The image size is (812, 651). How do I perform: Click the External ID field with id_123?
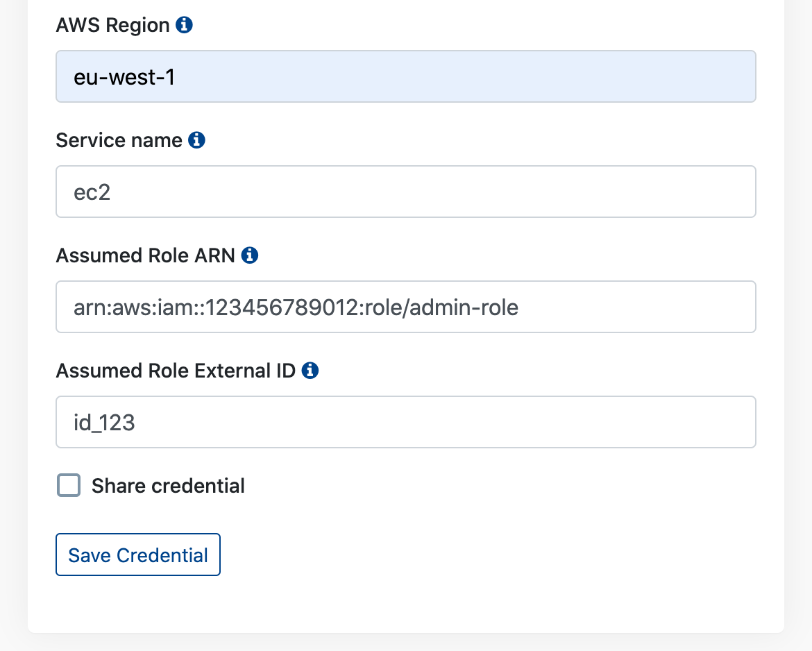tap(406, 422)
